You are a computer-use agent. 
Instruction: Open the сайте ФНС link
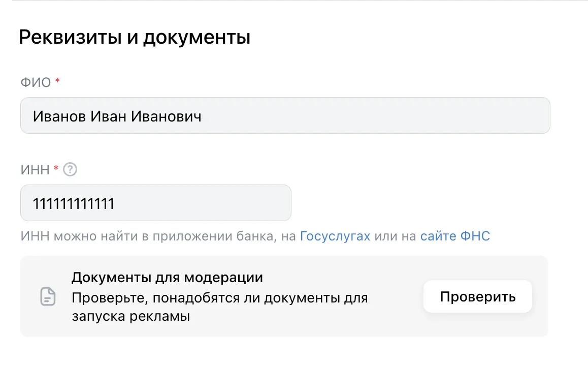pos(455,236)
